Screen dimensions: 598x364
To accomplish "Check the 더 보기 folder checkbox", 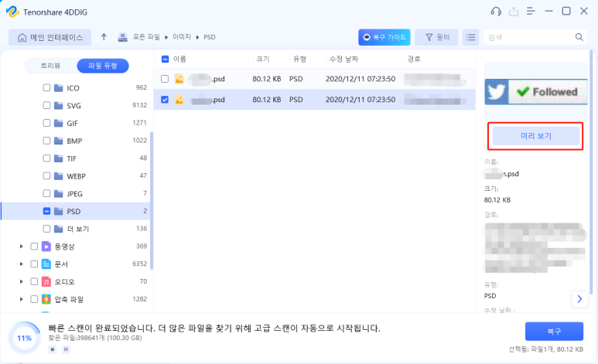I will (46, 229).
